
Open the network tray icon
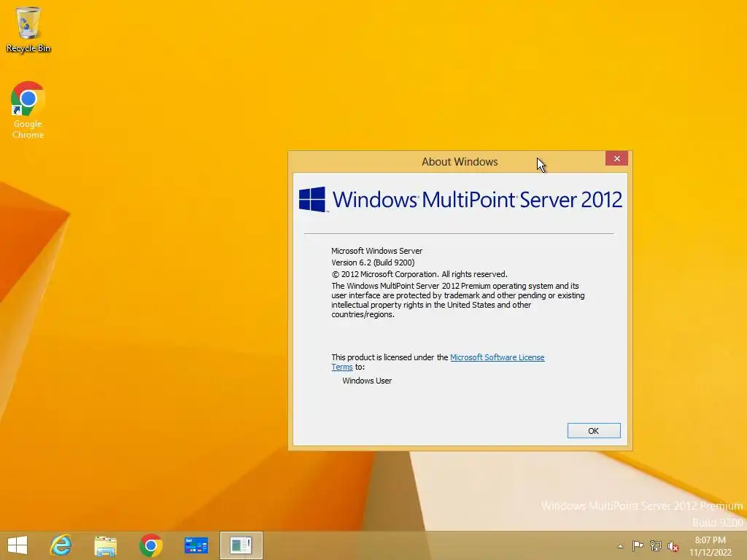click(656, 545)
